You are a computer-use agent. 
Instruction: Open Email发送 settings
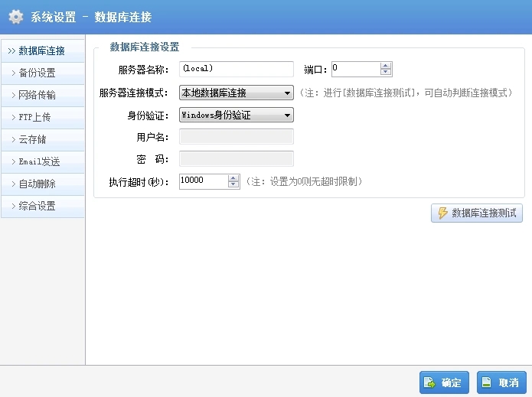(x=43, y=161)
